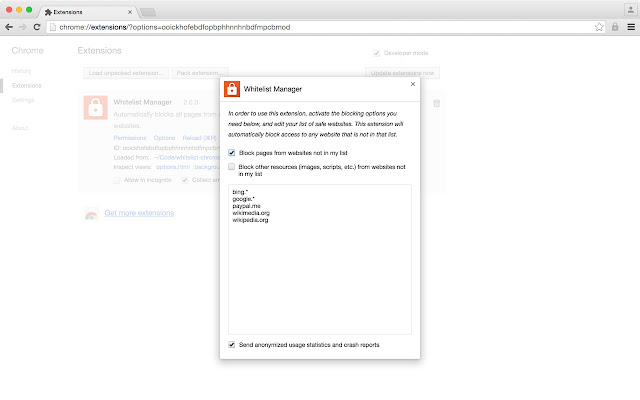Click the paypal.me entry in the list
This screenshot has height=400, width=640.
click(x=246, y=206)
